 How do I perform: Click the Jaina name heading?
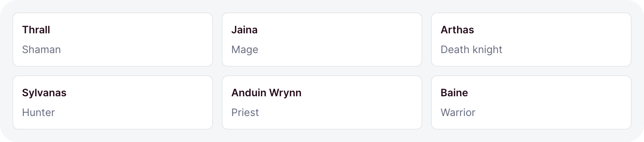(244, 30)
